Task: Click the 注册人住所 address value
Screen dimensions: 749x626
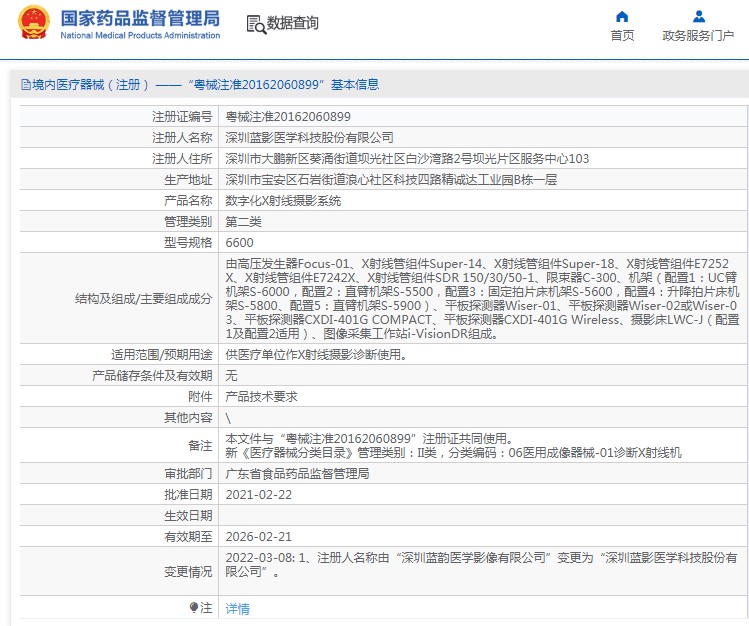Action: pyautogui.click(x=407, y=159)
